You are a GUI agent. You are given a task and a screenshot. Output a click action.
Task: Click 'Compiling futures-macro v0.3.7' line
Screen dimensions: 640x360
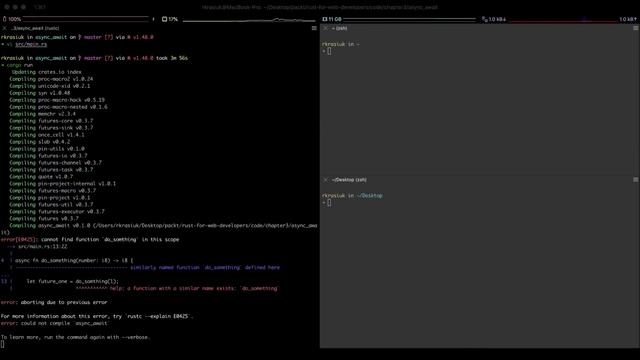tap(53, 191)
